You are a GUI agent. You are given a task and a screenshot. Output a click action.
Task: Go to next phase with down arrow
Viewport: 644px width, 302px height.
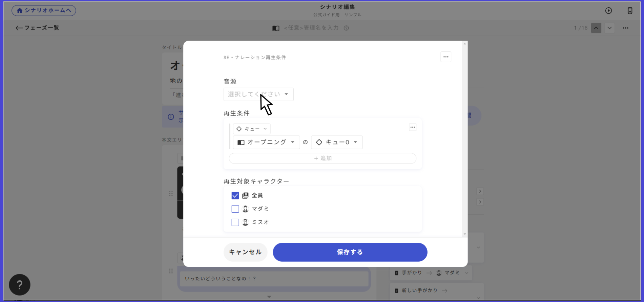609,28
